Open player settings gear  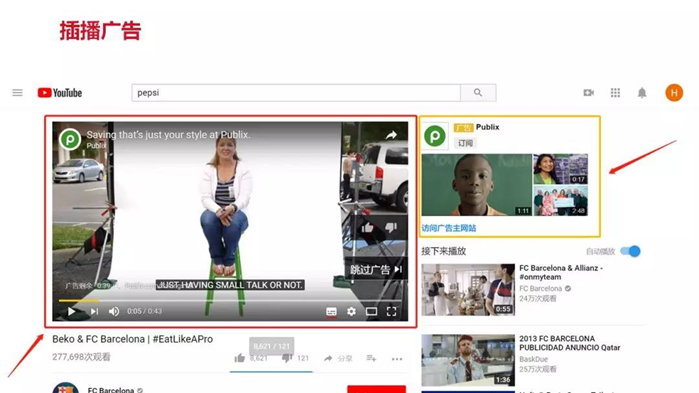(x=351, y=311)
